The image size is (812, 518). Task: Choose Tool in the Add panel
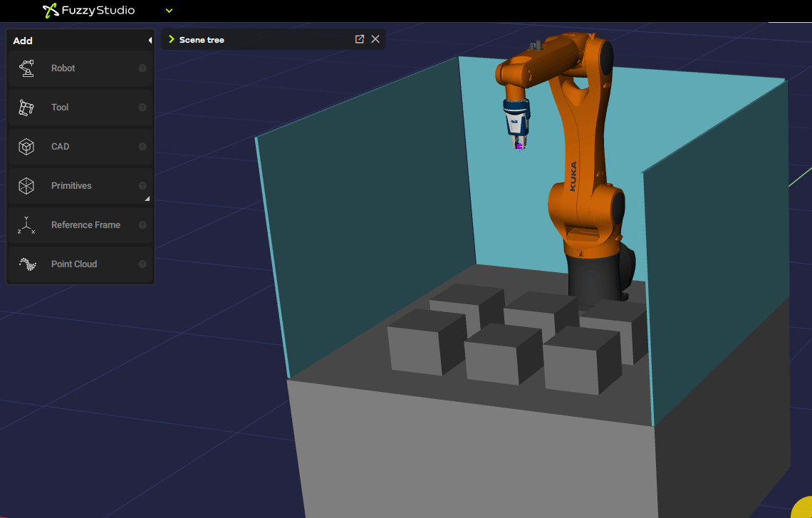pos(80,107)
